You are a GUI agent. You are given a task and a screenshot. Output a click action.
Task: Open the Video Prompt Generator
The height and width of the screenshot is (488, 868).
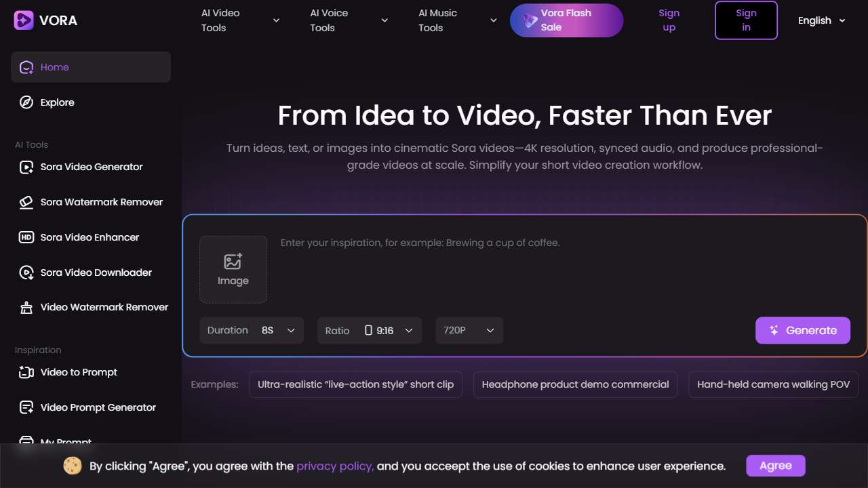tap(98, 407)
